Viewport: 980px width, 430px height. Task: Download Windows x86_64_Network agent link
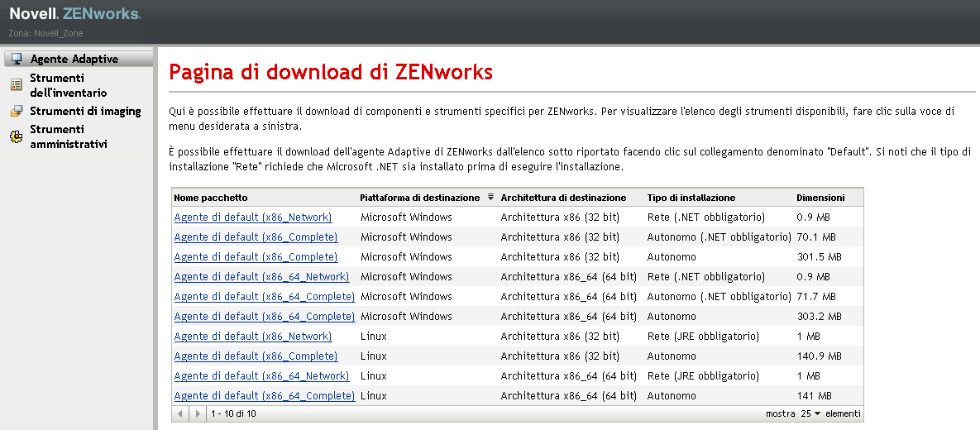262,277
